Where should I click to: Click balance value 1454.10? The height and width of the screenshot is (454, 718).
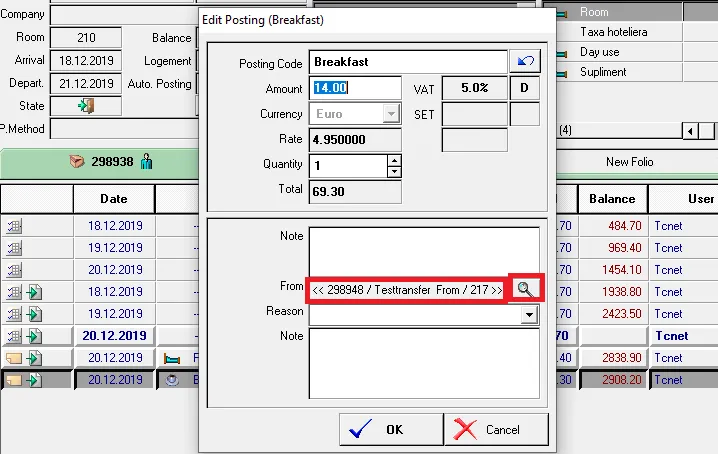coord(621,269)
